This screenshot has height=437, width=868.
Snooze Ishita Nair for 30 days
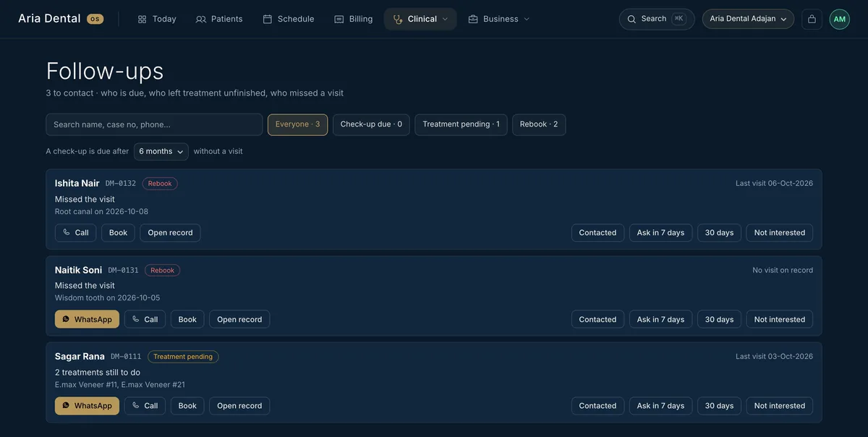click(x=719, y=233)
